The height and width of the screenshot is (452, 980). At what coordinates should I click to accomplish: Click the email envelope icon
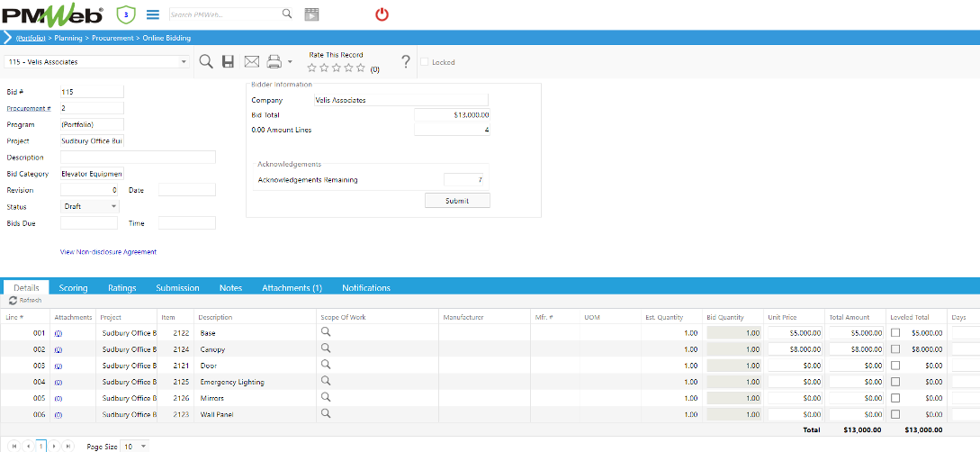251,61
